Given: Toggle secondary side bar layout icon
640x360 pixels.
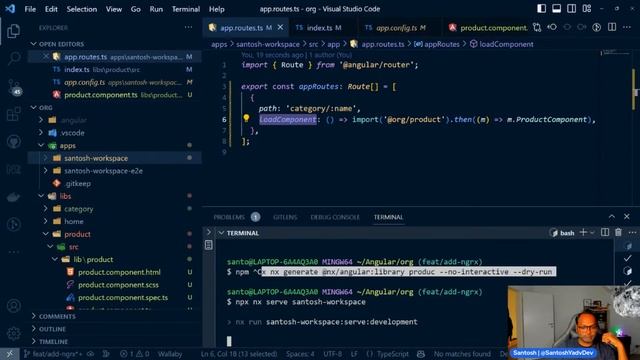Looking at the screenshot, I should point(571,9).
